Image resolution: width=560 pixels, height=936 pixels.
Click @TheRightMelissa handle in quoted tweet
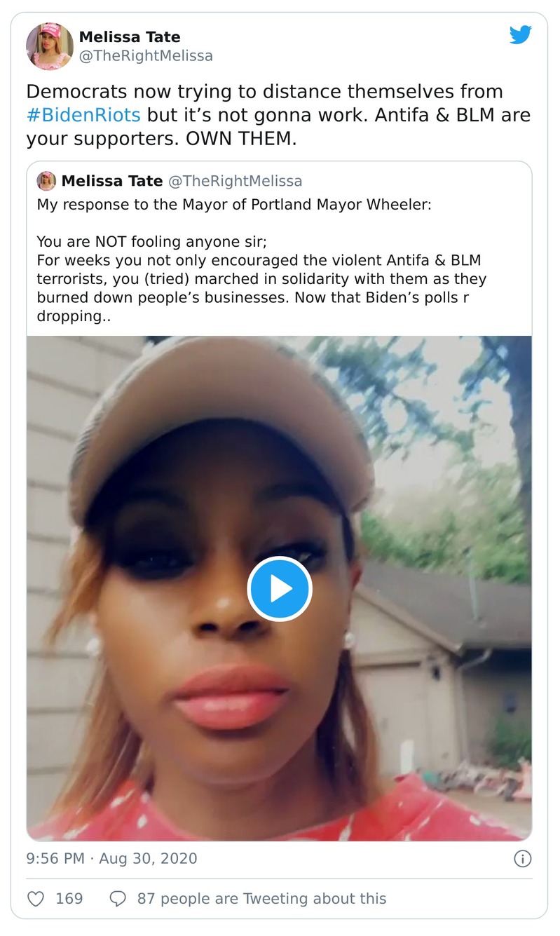pyautogui.click(x=235, y=181)
